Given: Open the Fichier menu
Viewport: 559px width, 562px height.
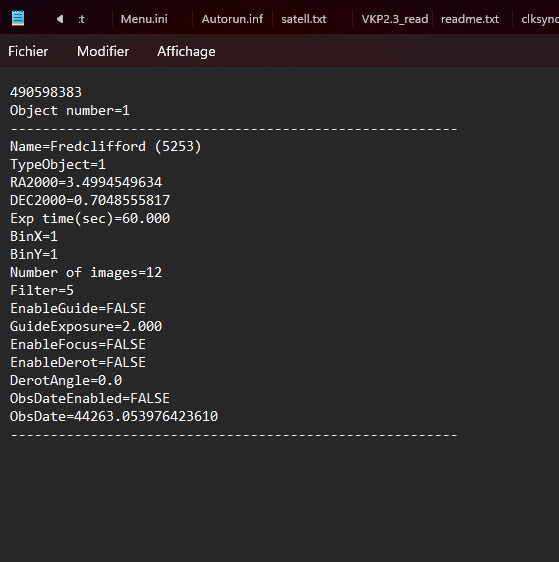Looking at the screenshot, I should (28, 52).
